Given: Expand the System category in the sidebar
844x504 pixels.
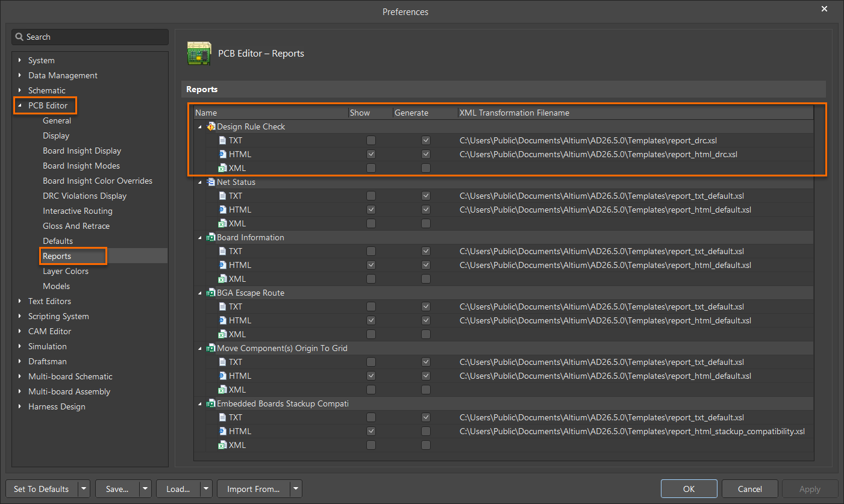Looking at the screenshot, I should 19,60.
